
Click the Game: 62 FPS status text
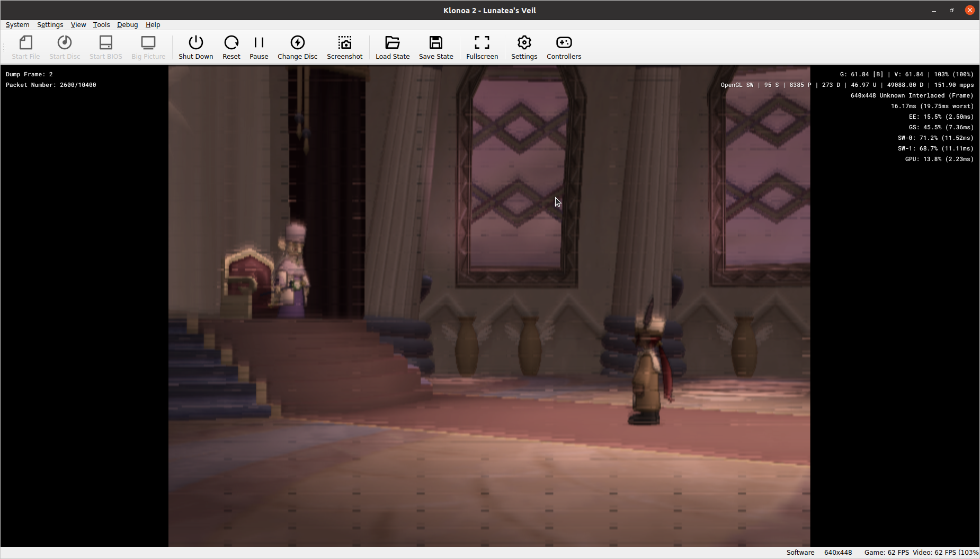pos(887,553)
